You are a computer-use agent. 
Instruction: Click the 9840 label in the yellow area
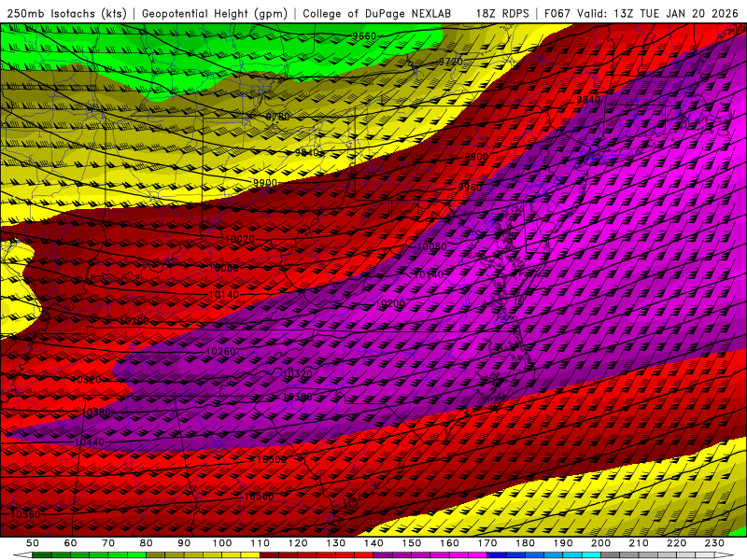pyautogui.click(x=307, y=152)
